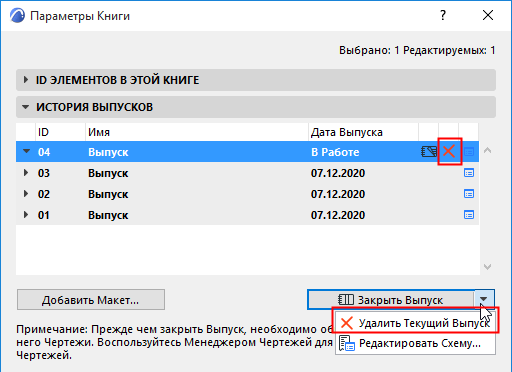Click the ARCHICAD logo in the title bar
This screenshot has height=372, width=512.
click(17, 15)
